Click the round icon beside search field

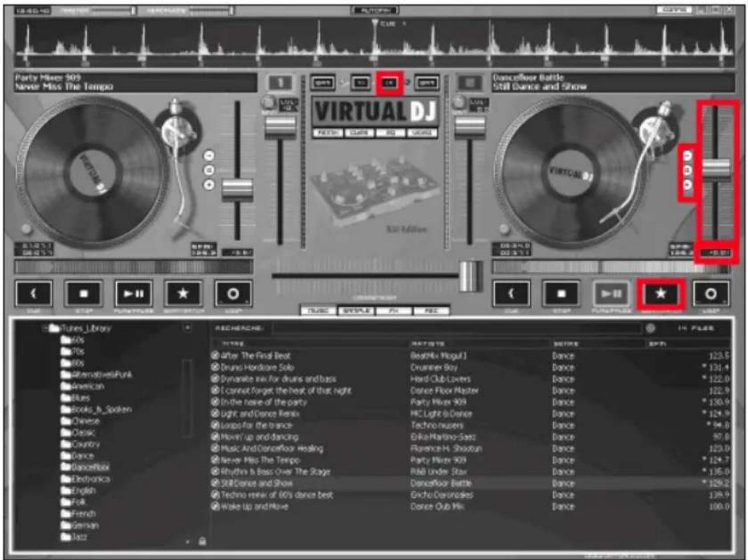click(650, 328)
